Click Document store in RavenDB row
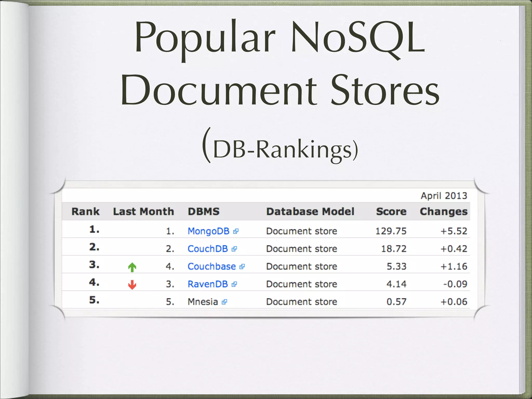 point(302,284)
